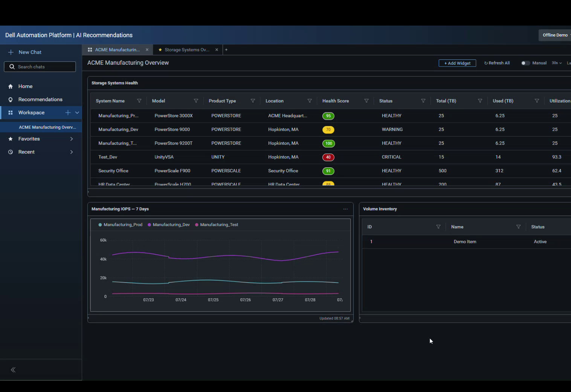The image size is (571, 392).
Task: Expand the Recent section
Action: point(72,152)
